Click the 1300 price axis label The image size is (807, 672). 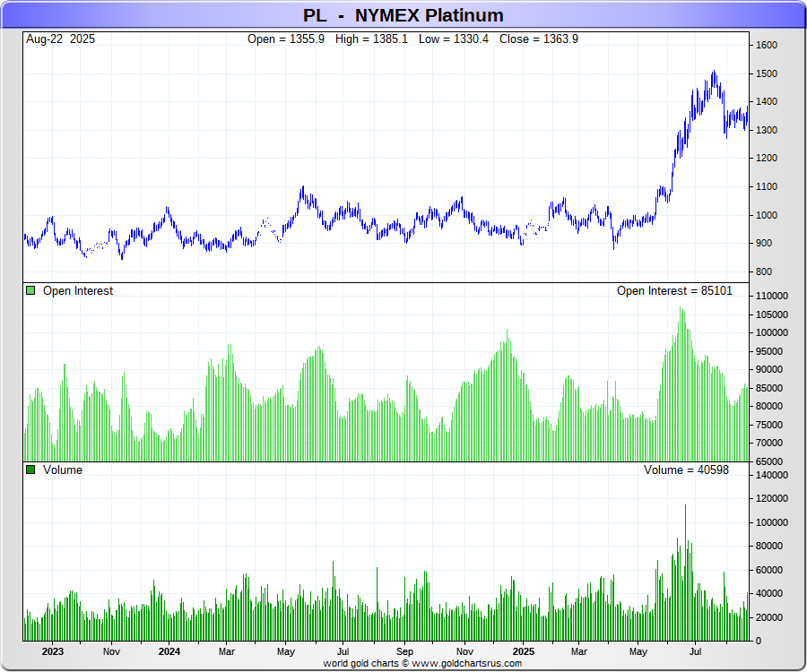tap(767, 130)
